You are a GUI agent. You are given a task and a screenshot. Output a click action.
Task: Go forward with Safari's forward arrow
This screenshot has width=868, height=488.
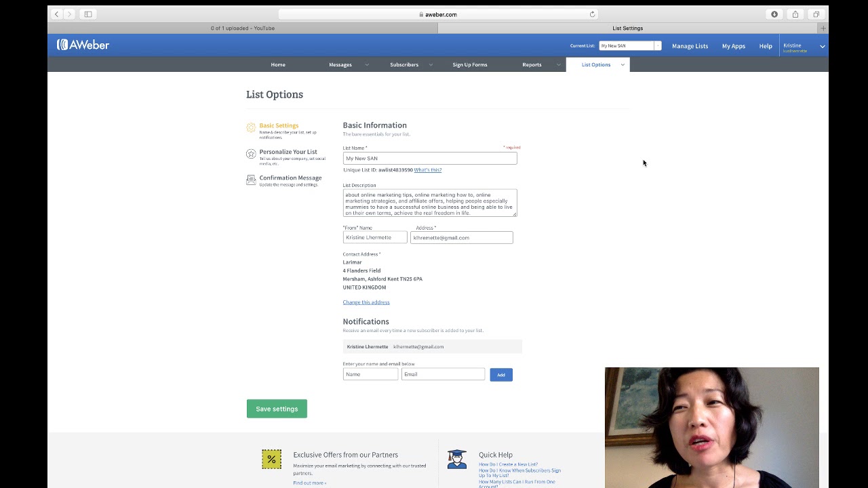pos(69,14)
